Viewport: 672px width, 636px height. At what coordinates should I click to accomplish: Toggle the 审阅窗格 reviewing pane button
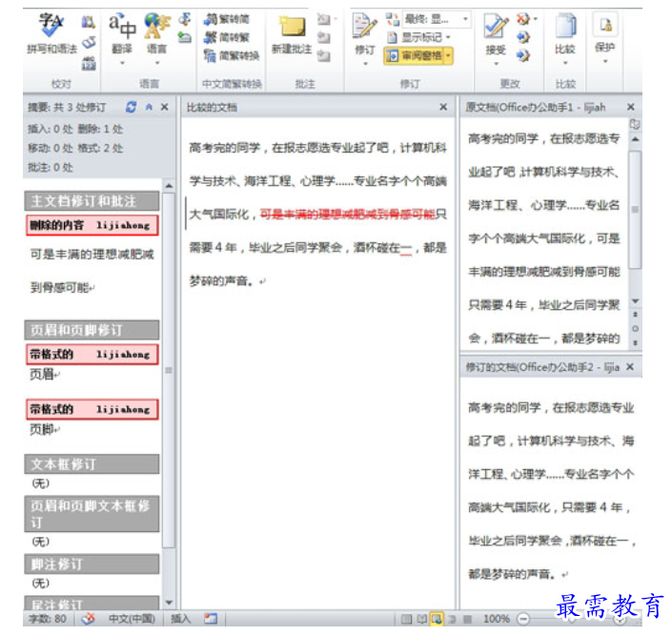coord(414,56)
